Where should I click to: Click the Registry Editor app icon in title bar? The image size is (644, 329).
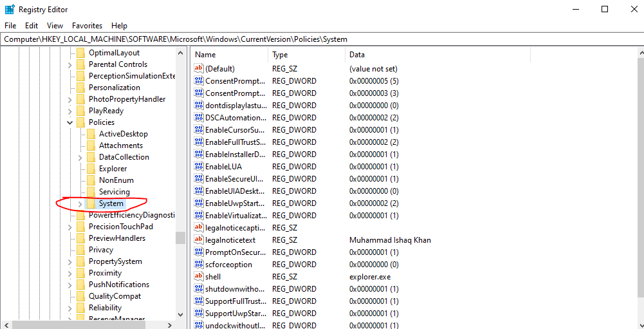click(10, 10)
